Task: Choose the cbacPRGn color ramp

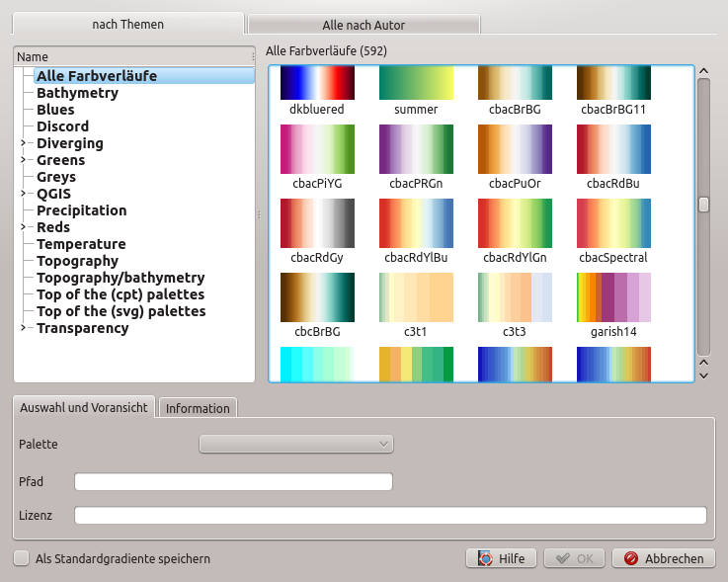Action: (x=416, y=149)
